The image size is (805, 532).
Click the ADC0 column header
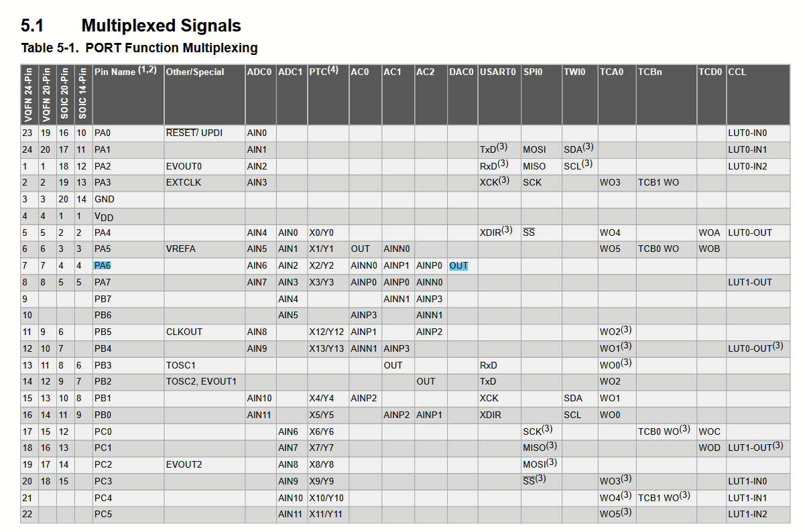click(259, 72)
